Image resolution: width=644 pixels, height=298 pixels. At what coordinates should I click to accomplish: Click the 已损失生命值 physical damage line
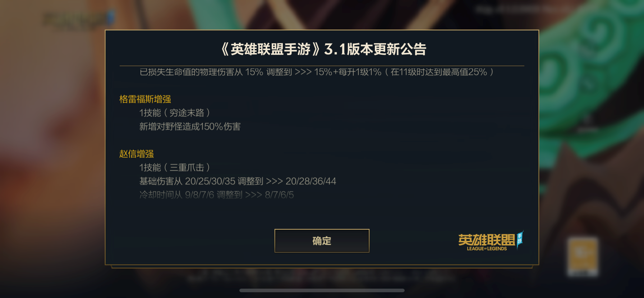[317, 72]
